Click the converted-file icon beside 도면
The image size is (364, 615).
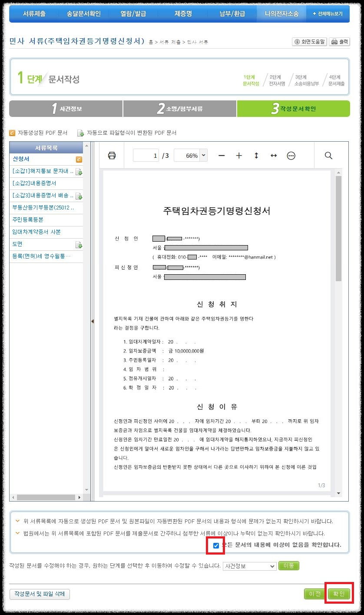click(79, 245)
